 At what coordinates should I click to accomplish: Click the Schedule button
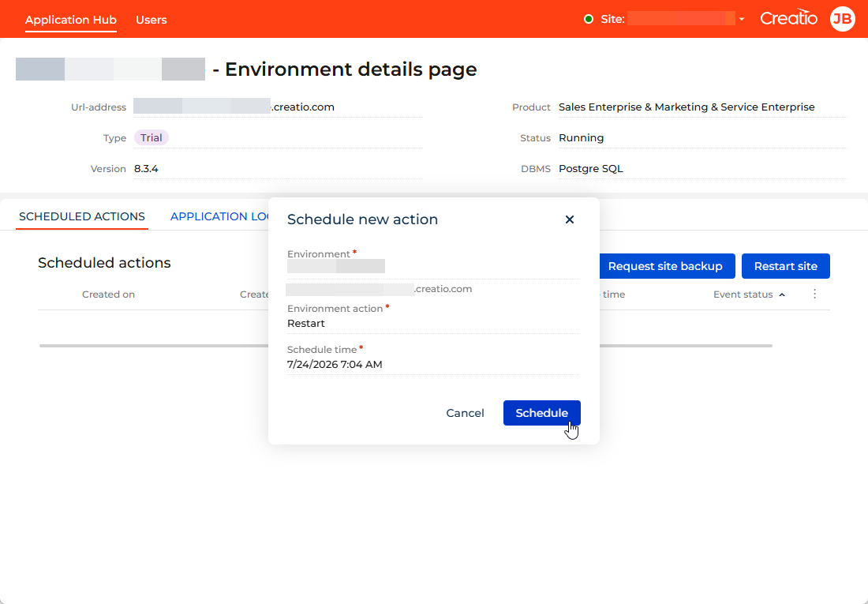click(x=541, y=413)
